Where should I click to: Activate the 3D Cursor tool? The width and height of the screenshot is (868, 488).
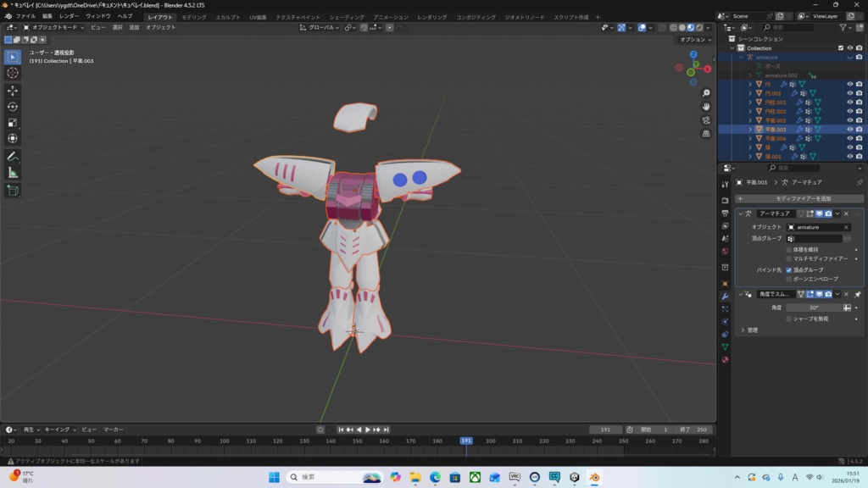click(x=13, y=73)
